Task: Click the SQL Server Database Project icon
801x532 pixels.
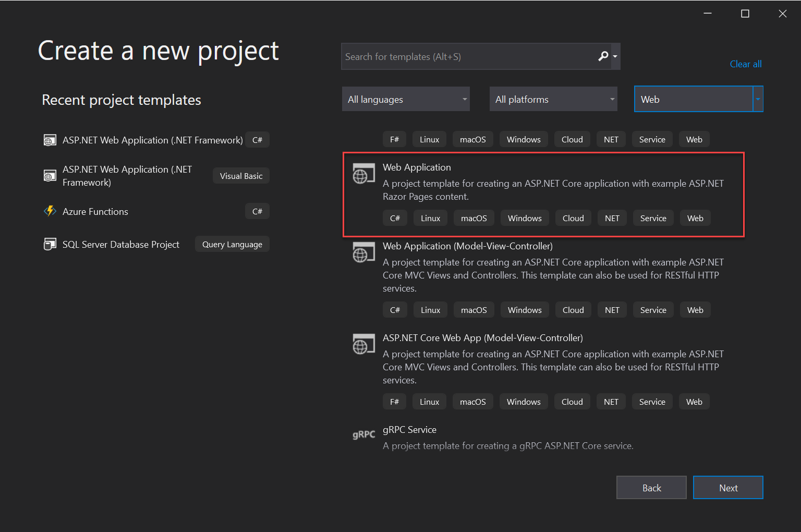Action: [x=50, y=244]
